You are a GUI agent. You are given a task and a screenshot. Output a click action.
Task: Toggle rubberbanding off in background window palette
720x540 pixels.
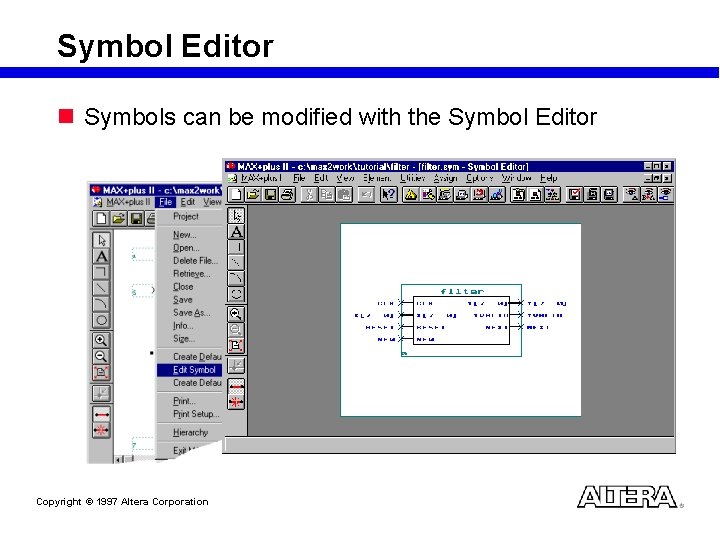101,431
